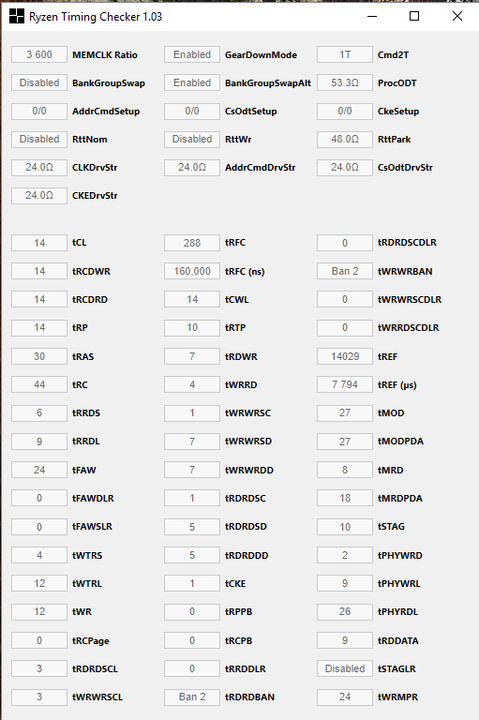
Task: Select the tRDRDBAN Ban 2 field
Action: click(192, 697)
